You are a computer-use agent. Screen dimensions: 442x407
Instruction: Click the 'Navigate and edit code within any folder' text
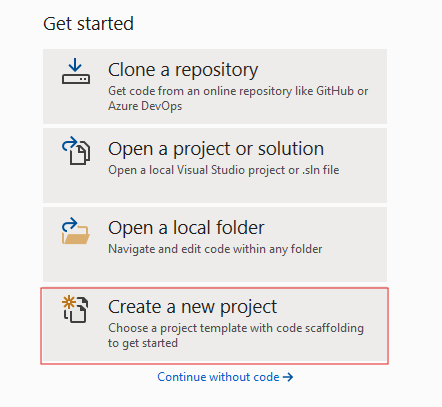(x=215, y=249)
